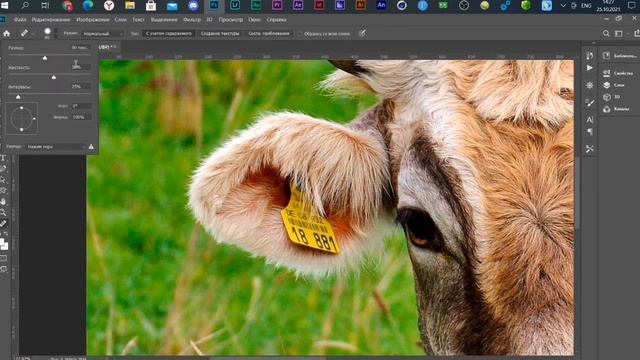
Task: Click the brush size value field
Action: tap(80, 48)
